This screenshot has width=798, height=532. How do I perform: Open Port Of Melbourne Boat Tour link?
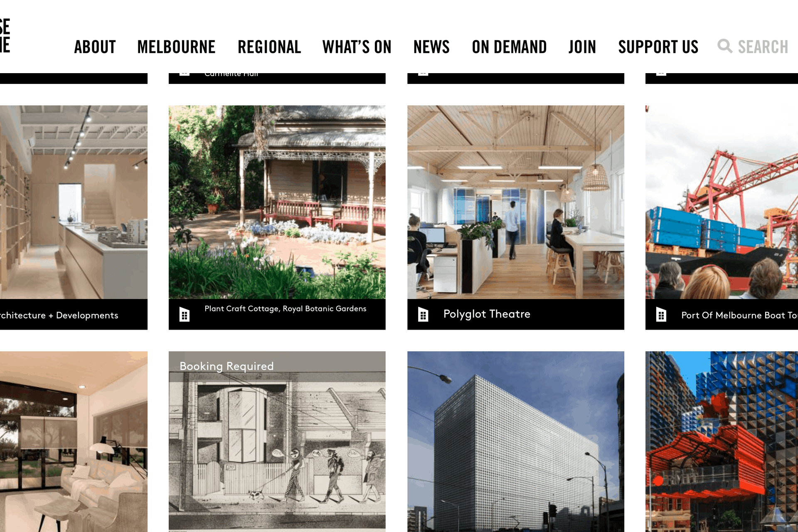[739, 315]
